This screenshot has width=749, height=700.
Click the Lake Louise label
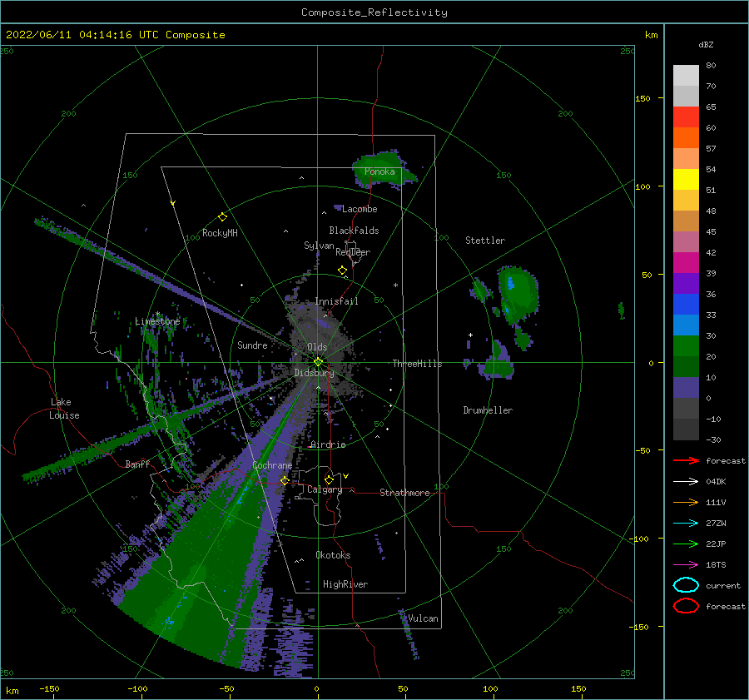[x=64, y=409]
